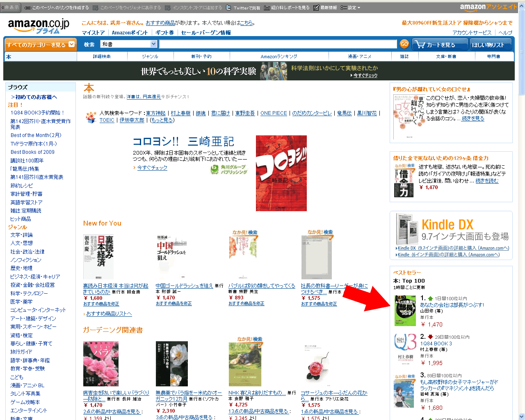Select the Amazonランキング tab
This screenshot has height=420, width=525.
point(279,57)
